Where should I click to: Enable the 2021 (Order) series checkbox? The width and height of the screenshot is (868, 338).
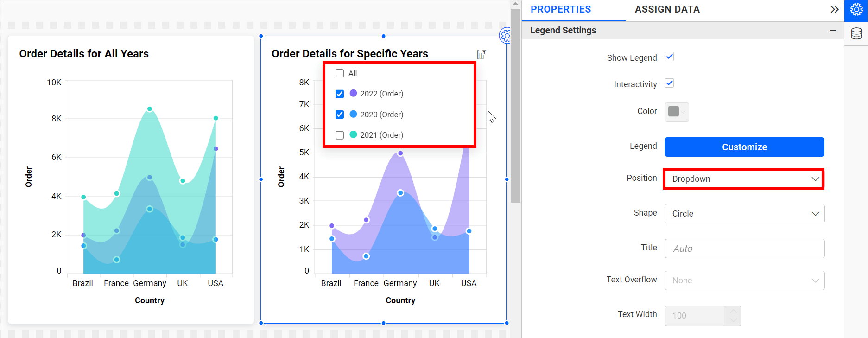click(x=340, y=135)
